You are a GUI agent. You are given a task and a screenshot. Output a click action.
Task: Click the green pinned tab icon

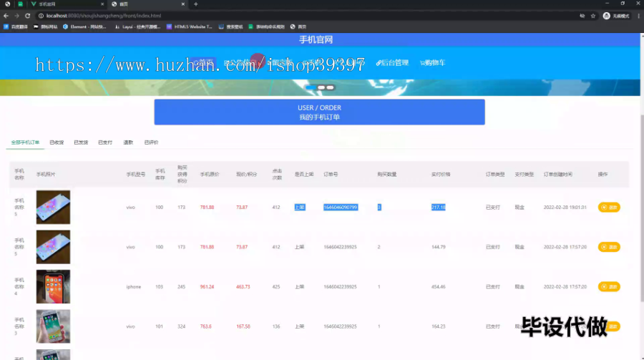pyautogui.click(x=20, y=4)
